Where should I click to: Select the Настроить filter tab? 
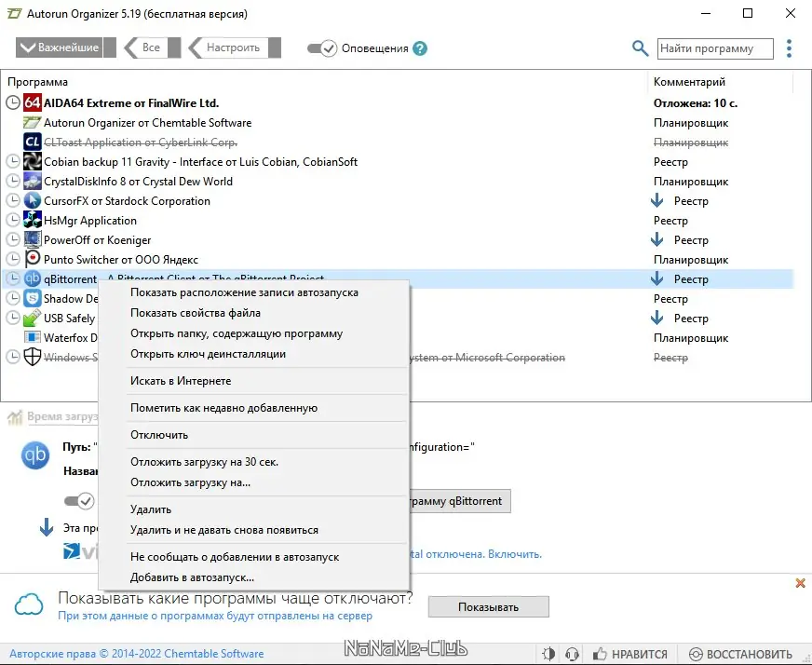tap(234, 47)
